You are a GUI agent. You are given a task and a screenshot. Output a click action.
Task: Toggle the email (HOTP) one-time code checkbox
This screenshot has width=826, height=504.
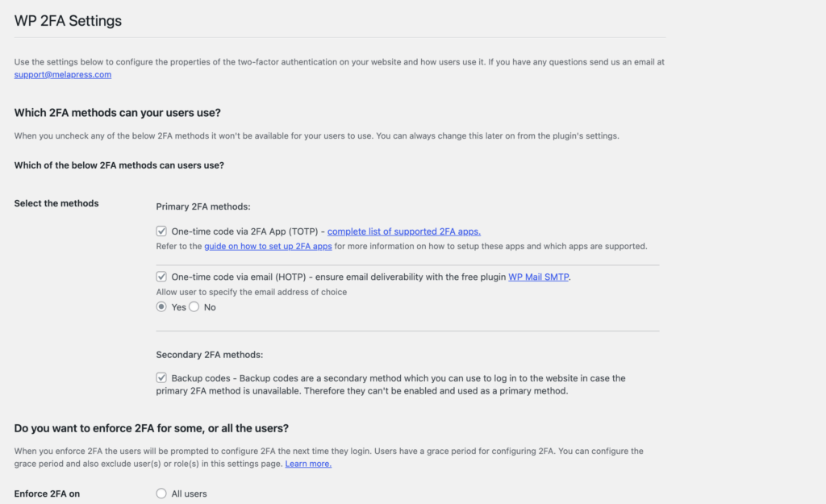click(x=161, y=277)
